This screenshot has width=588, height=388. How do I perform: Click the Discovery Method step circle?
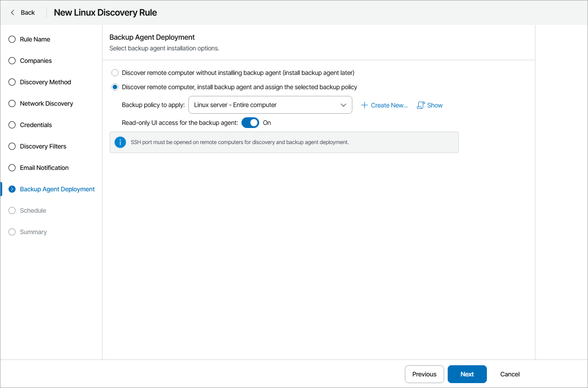click(12, 82)
